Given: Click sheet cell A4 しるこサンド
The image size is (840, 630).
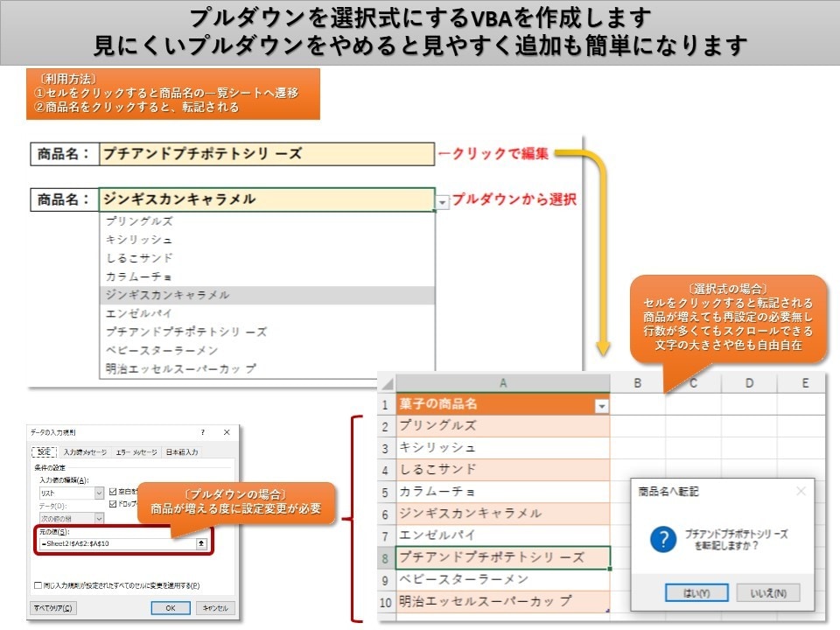Looking at the screenshot, I should coord(502,470).
